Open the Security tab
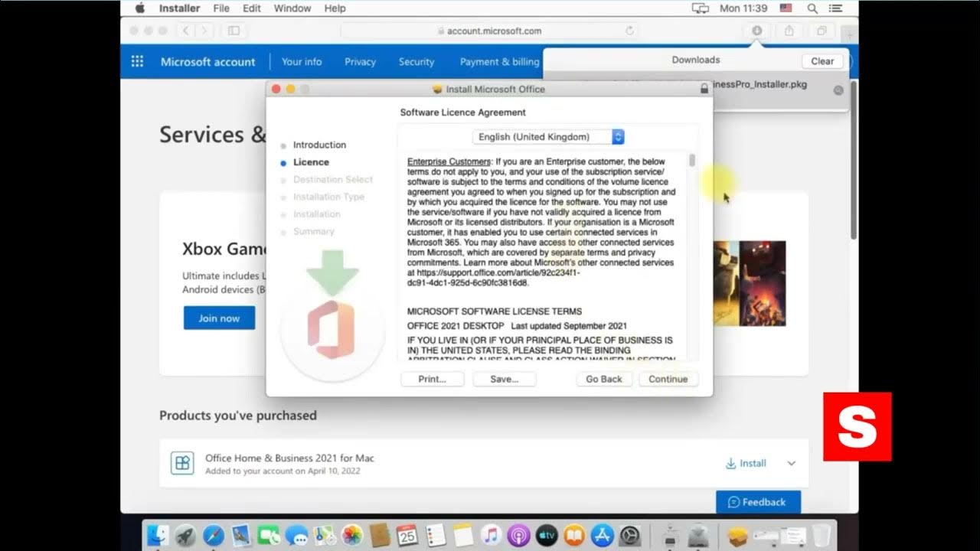 coord(416,62)
